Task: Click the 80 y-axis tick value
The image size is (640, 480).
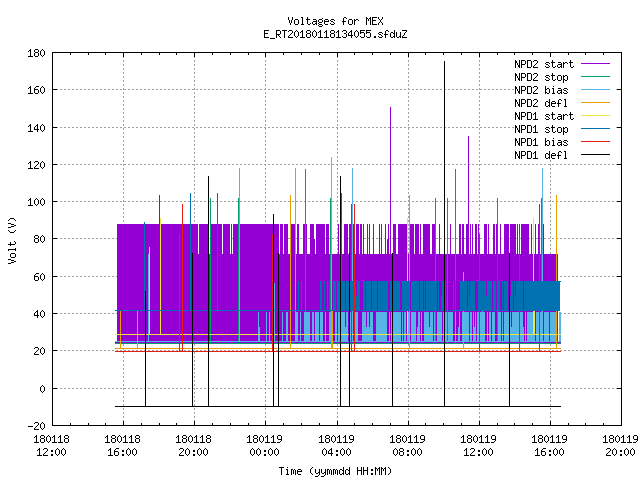Action: pyautogui.click(x=39, y=239)
